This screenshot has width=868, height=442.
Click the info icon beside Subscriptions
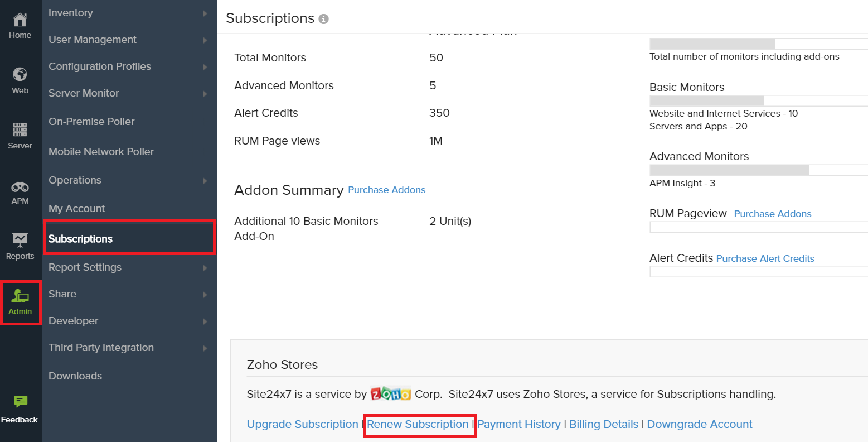coord(323,19)
